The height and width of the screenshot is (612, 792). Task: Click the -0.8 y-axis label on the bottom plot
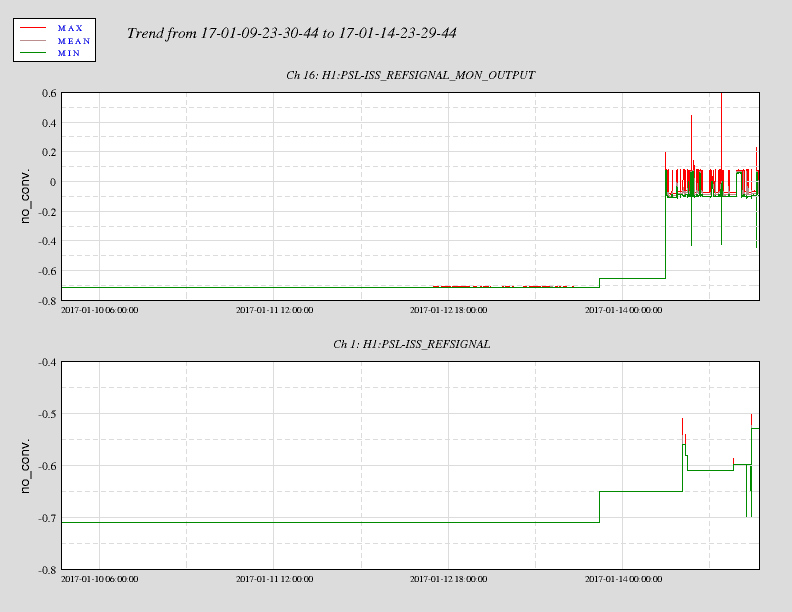(x=47, y=570)
